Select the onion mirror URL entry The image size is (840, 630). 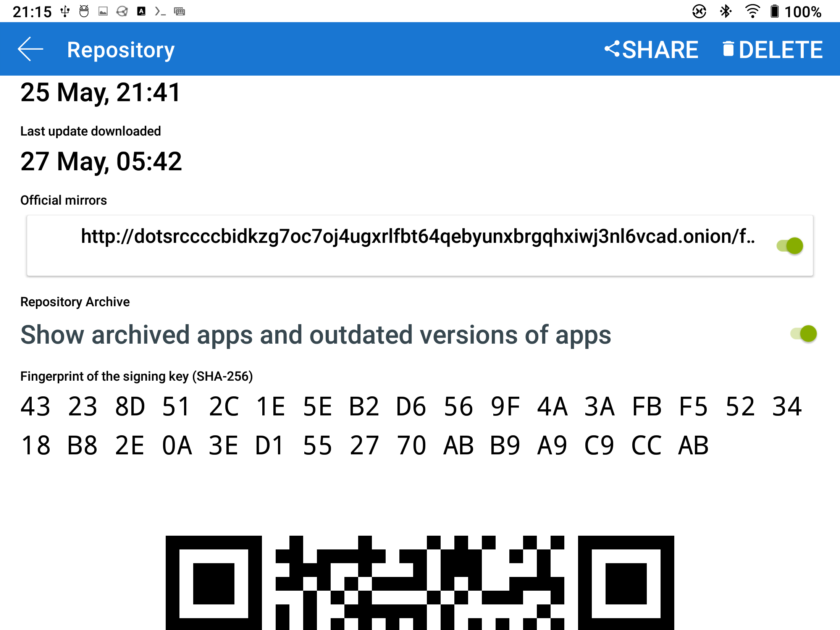coord(420,246)
